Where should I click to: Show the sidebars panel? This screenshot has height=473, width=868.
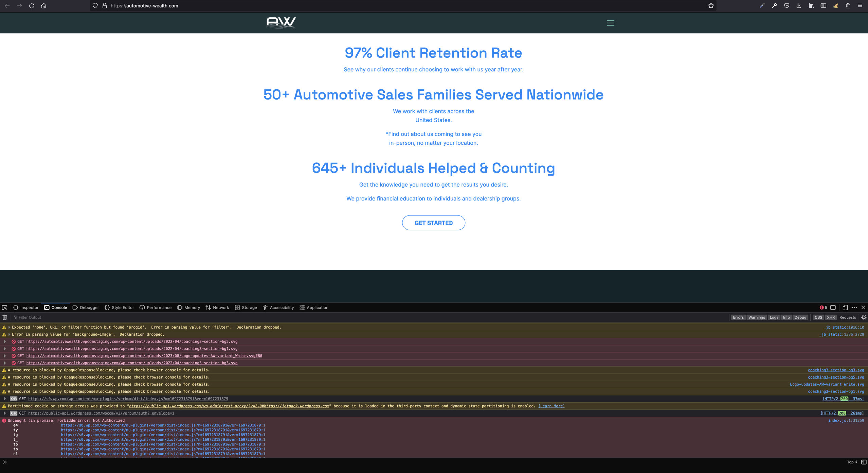pos(823,6)
